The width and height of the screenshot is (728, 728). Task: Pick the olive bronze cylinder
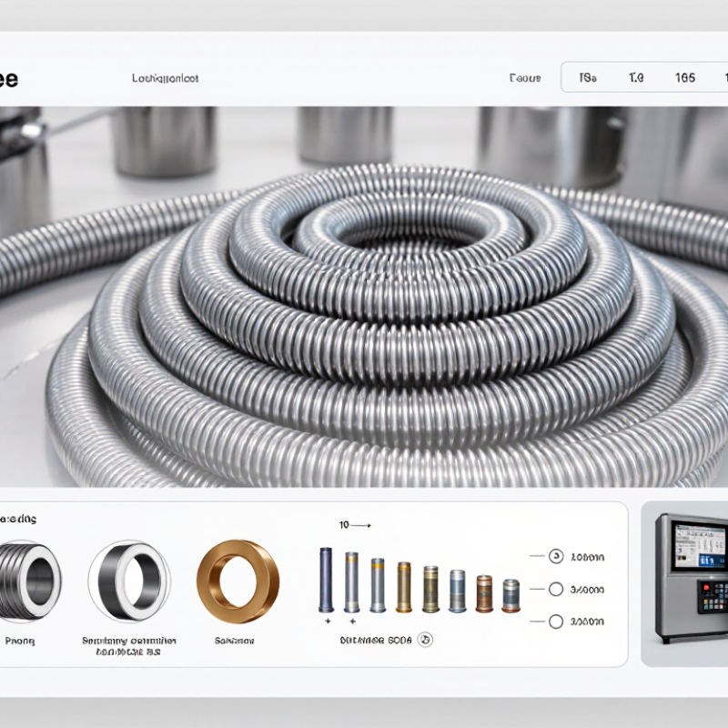[430, 589]
